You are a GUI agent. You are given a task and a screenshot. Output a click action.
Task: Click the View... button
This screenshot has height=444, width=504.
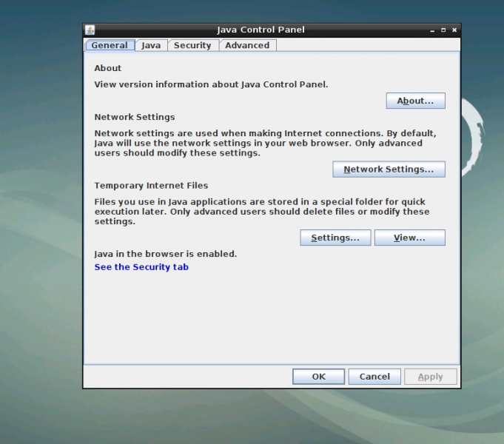[x=409, y=238]
